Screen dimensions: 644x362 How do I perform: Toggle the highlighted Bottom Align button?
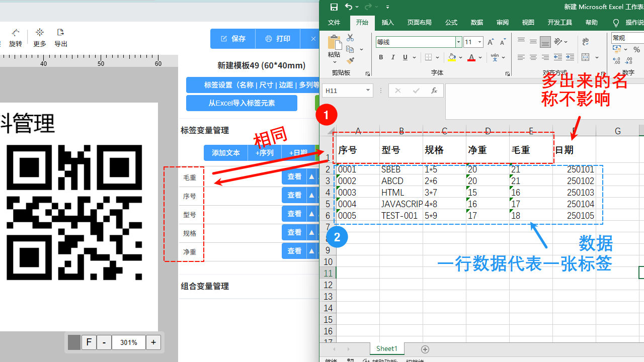tap(545, 42)
